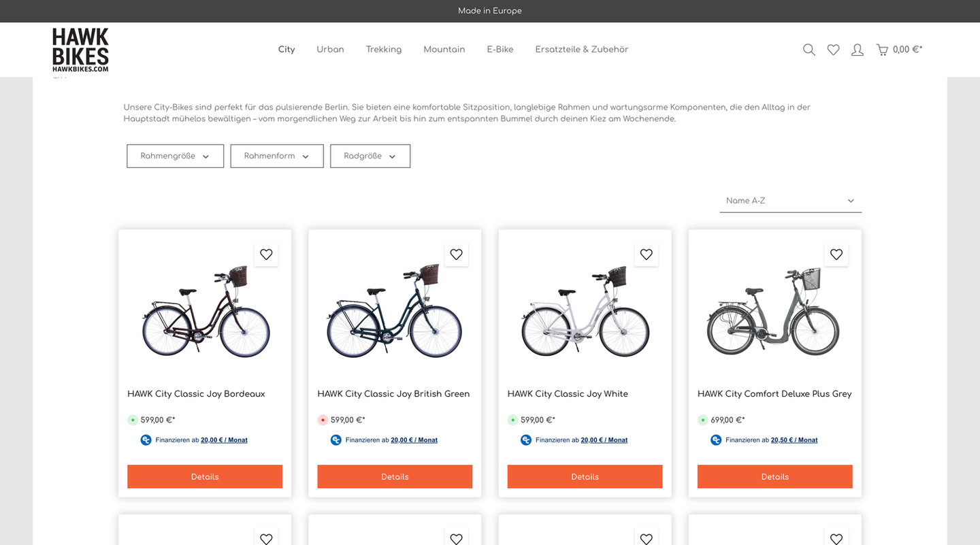Screen dimensions: 980x545
Task: Open HAWK City Classic Joy White title
Action: pos(568,394)
